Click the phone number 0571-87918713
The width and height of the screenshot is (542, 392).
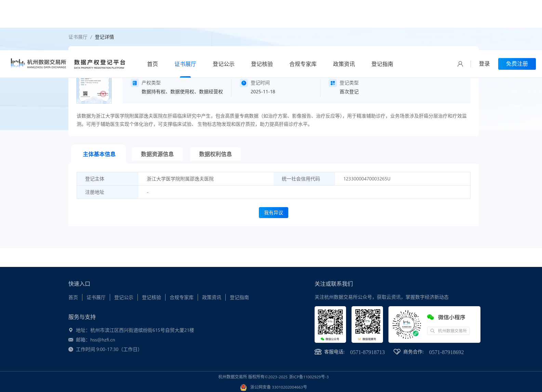click(x=367, y=352)
